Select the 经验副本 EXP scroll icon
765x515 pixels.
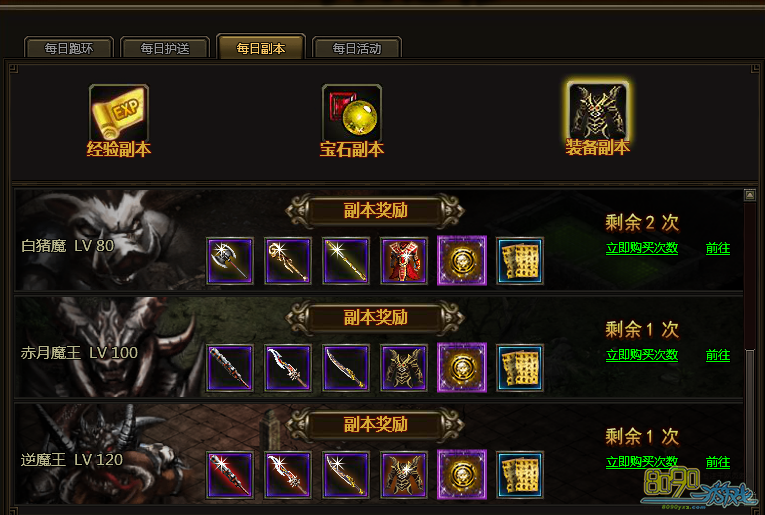(119, 113)
